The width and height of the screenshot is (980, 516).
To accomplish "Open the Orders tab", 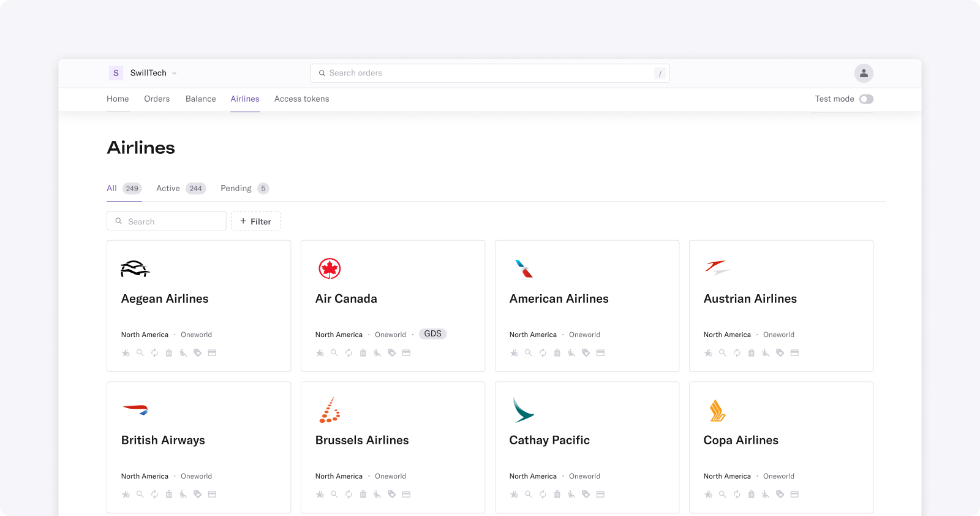I will pyautogui.click(x=157, y=99).
